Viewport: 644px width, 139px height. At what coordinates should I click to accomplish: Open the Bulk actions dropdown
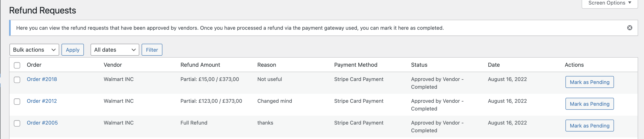(x=34, y=50)
